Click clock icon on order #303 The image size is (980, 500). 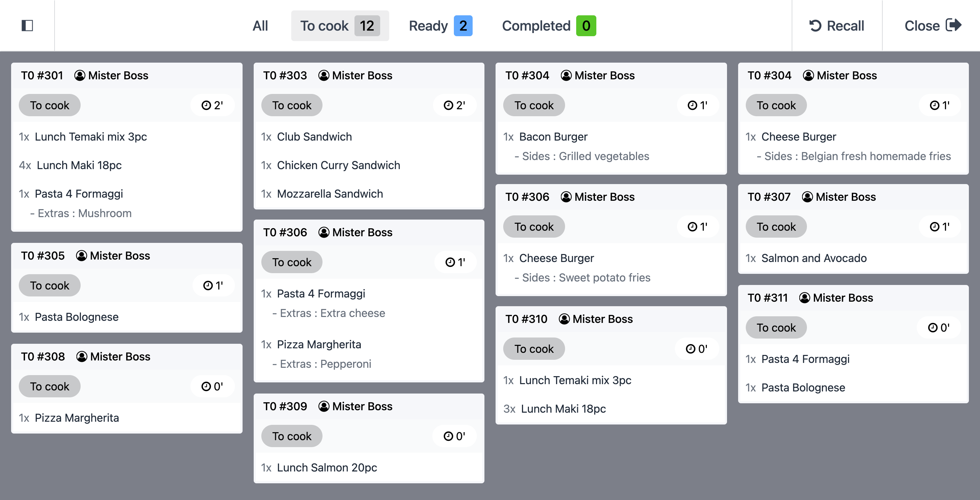448,105
